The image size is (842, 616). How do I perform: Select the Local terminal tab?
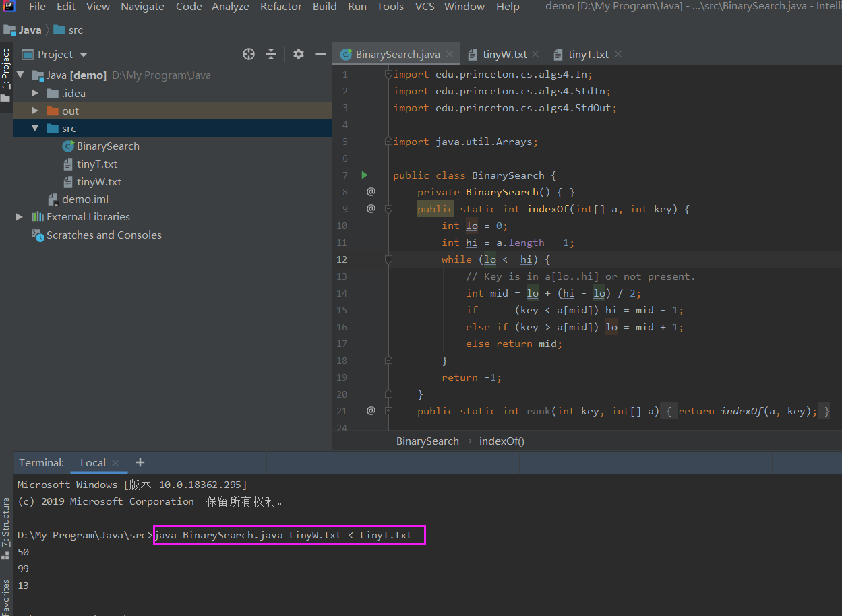pyautogui.click(x=93, y=463)
